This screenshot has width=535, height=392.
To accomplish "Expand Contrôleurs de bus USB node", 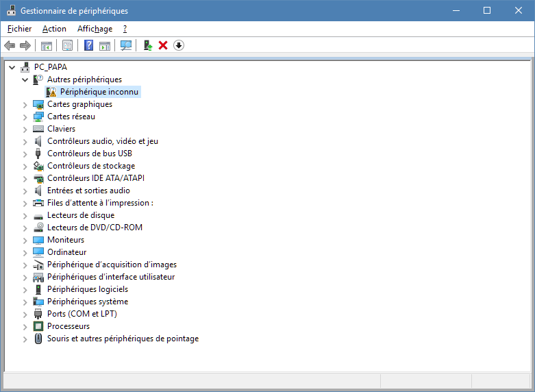I will pos(25,154).
